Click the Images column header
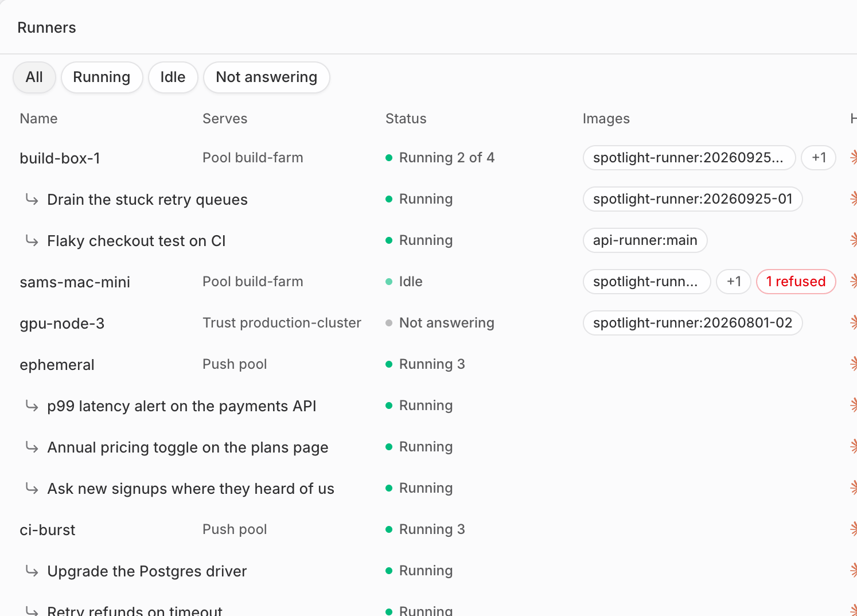The height and width of the screenshot is (616, 857). click(606, 119)
